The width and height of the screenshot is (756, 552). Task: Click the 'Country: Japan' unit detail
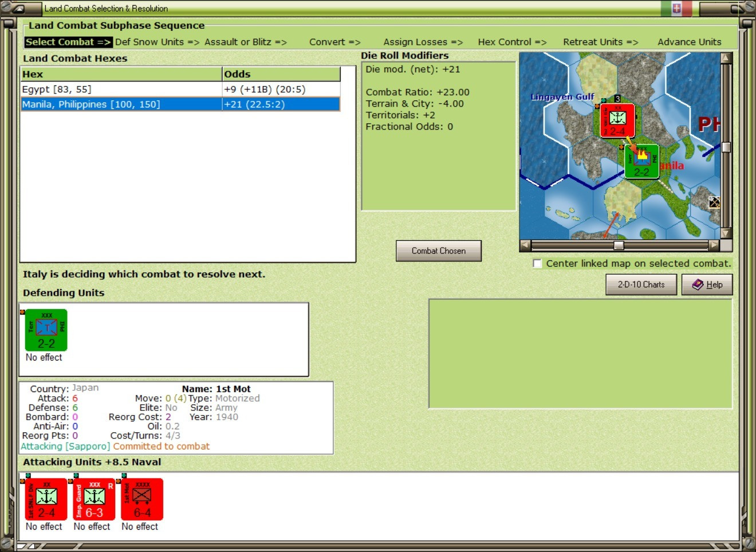coord(64,389)
